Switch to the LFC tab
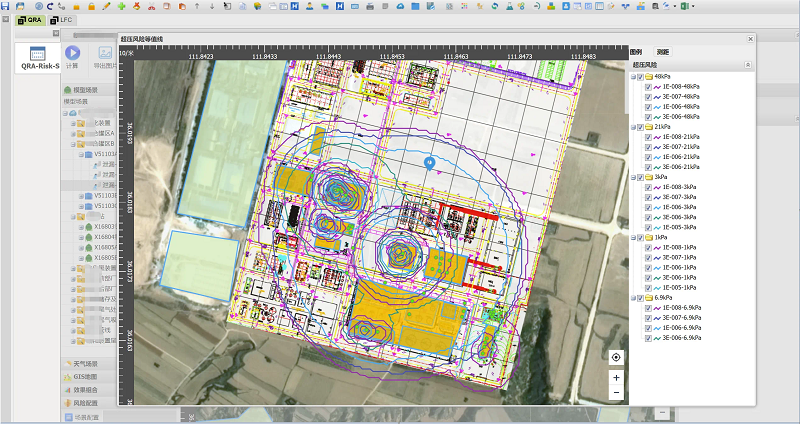 click(x=61, y=20)
